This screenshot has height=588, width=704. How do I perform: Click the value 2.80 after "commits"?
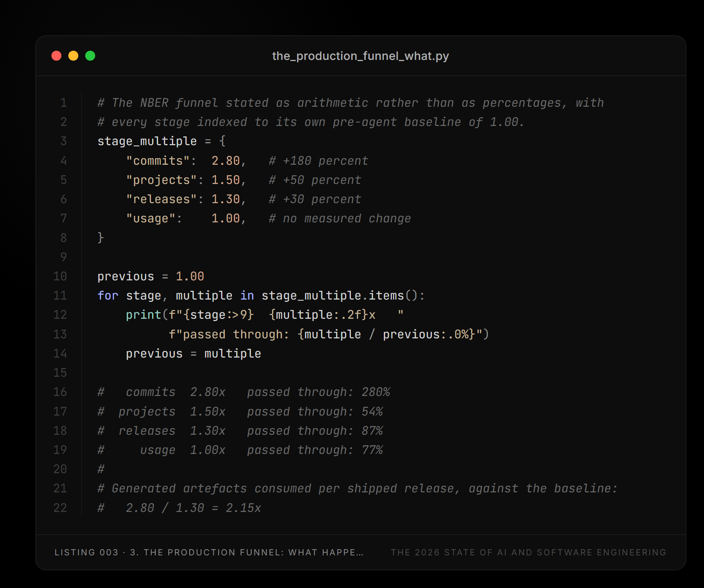pos(226,161)
